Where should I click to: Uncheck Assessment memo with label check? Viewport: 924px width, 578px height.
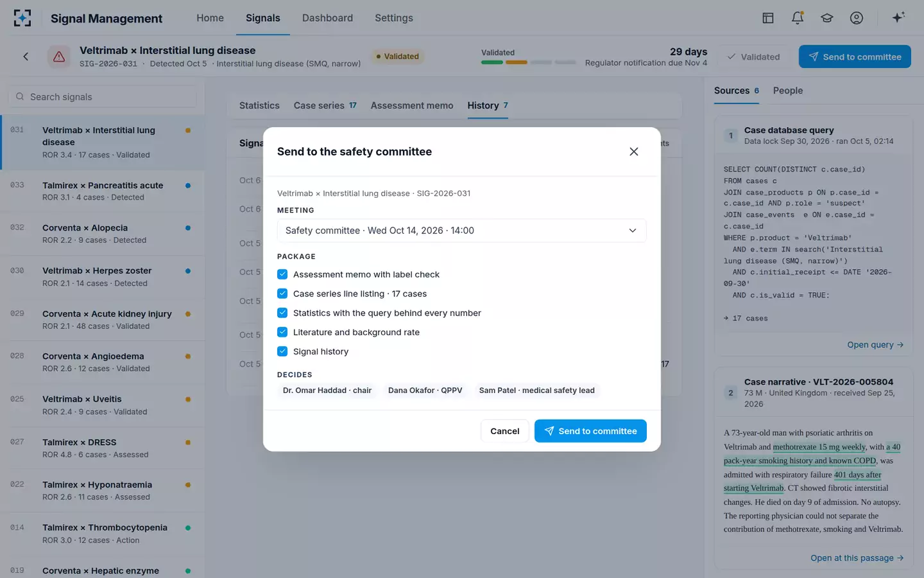coord(282,274)
